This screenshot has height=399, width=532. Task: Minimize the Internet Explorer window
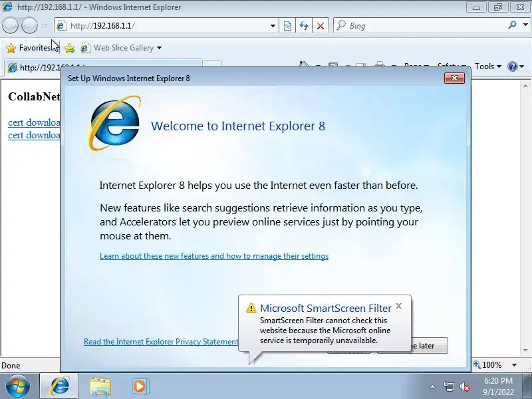[x=476, y=7]
